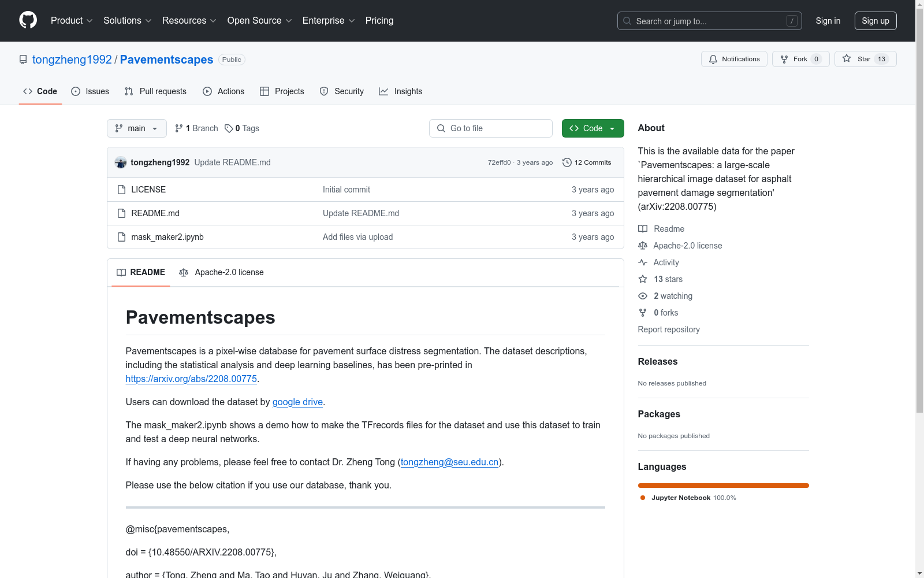
Task: Click the tongzheng1992 commit author avatar
Action: point(120,162)
